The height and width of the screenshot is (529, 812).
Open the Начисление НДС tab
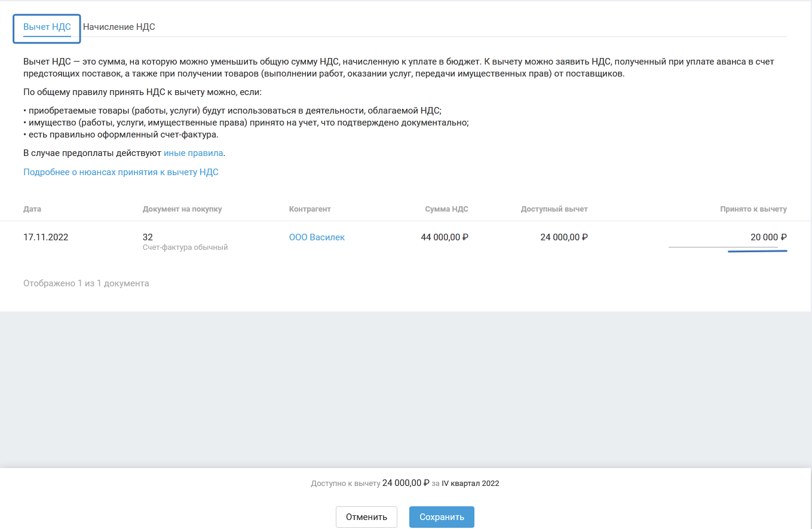tap(119, 27)
